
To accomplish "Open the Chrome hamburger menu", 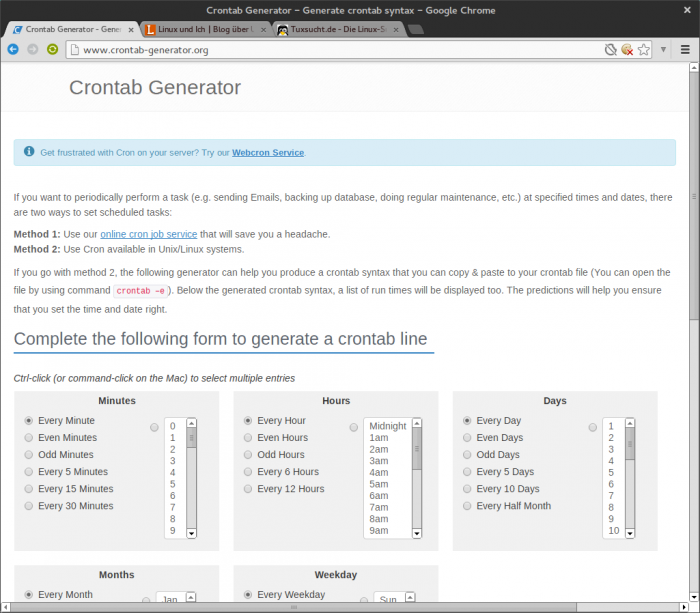I will (x=686, y=49).
